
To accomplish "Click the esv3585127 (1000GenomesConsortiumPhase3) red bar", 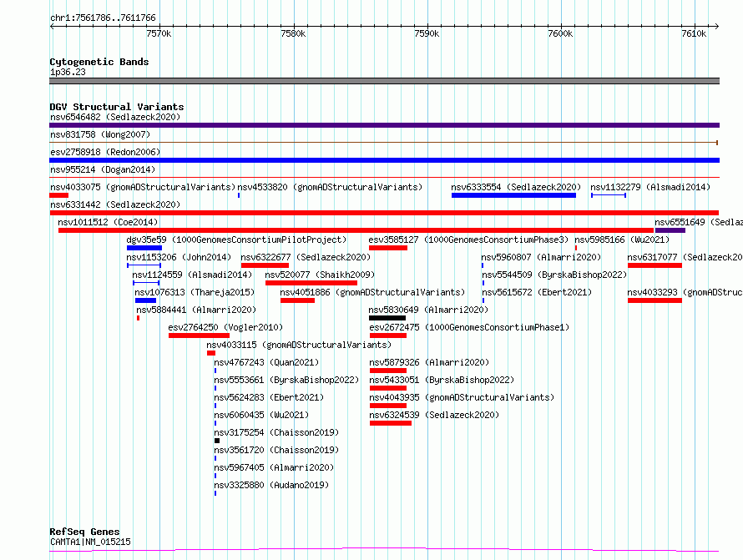I will point(388,248).
